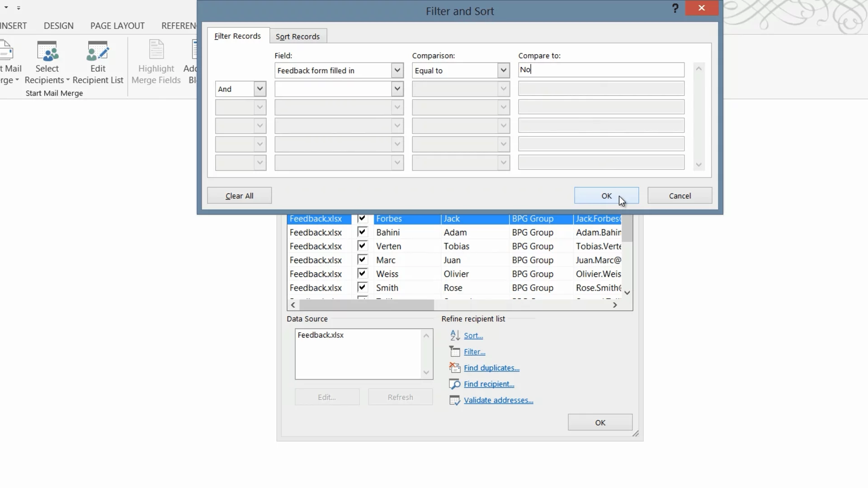
Task: Switch to the Sort Records tab
Action: click(x=297, y=37)
